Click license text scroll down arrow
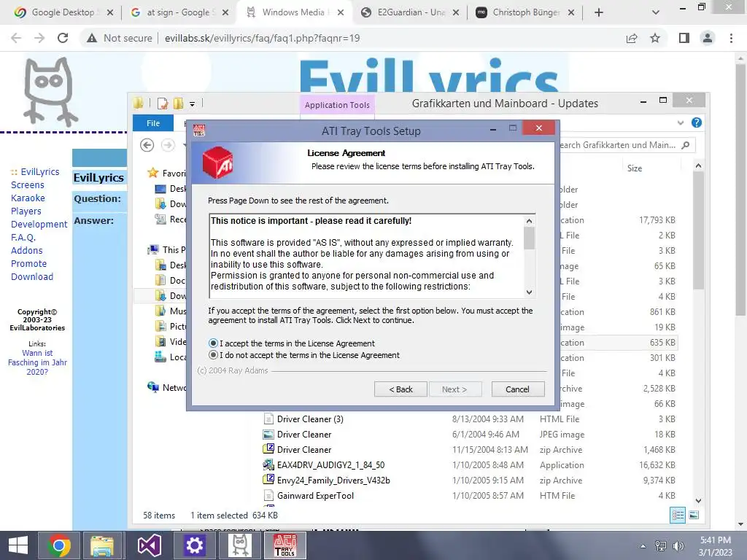Image resolution: width=747 pixels, height=560 pixels. point(530,292)
